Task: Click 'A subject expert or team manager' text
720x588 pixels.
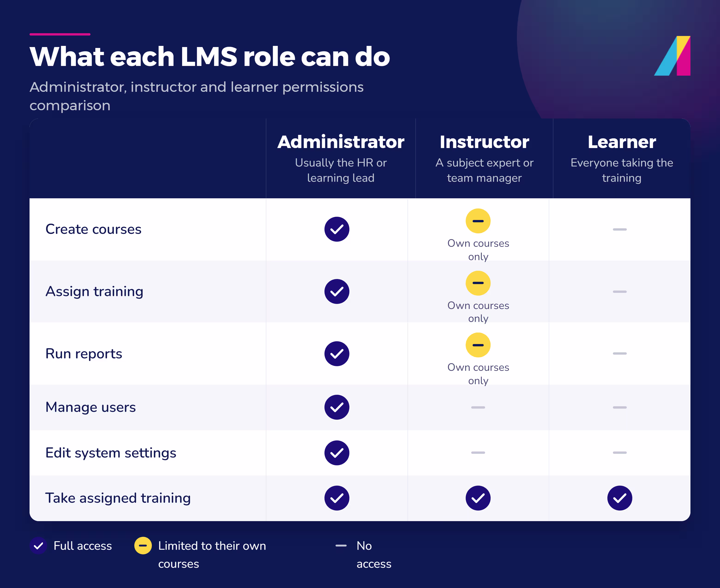Action: pyautogui.click(x=484, y=170)
